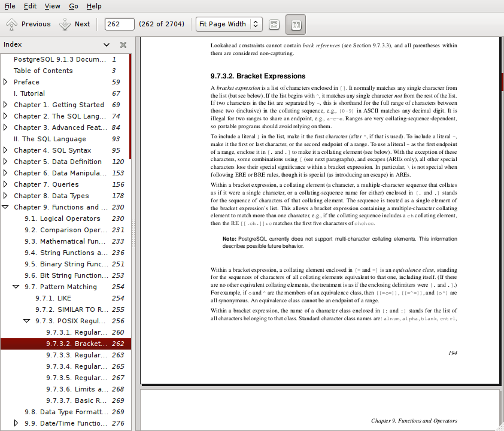
Task: Expand Chapter 5. Data Definition node
Action: [x=5, y=162]
